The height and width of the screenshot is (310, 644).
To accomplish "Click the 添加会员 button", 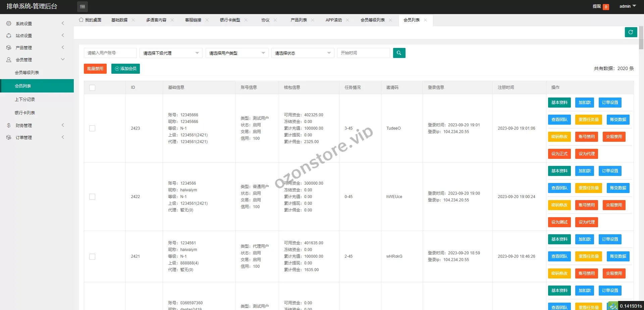I will point(125,69).
